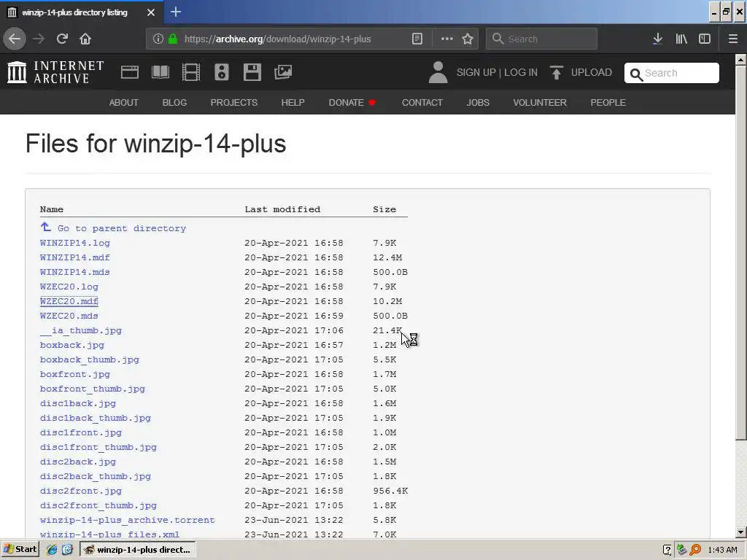Open WZEC20.mdf file link
The image size is (747, 560).
[x=69, y=301]
